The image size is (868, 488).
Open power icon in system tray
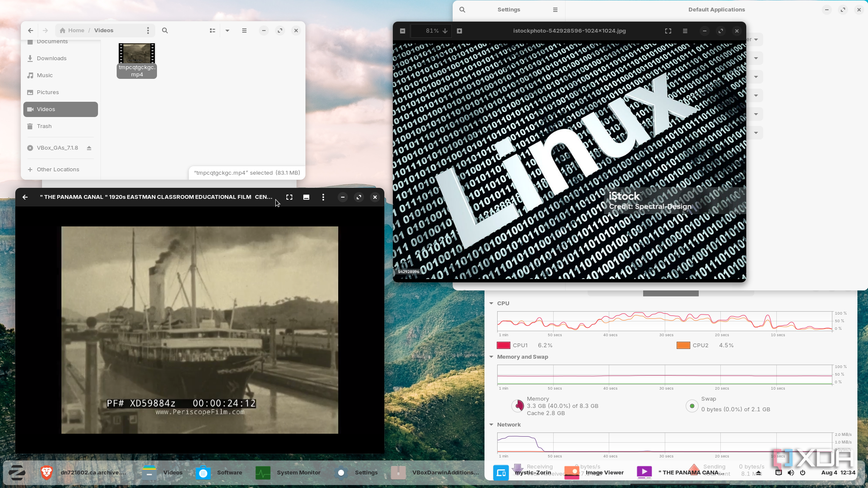click(803, 473)
